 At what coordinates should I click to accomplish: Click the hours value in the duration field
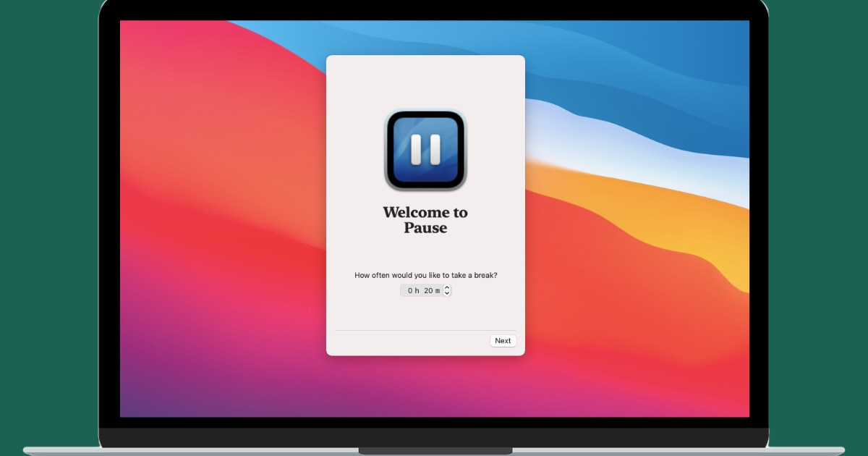[x=414, y=290]
